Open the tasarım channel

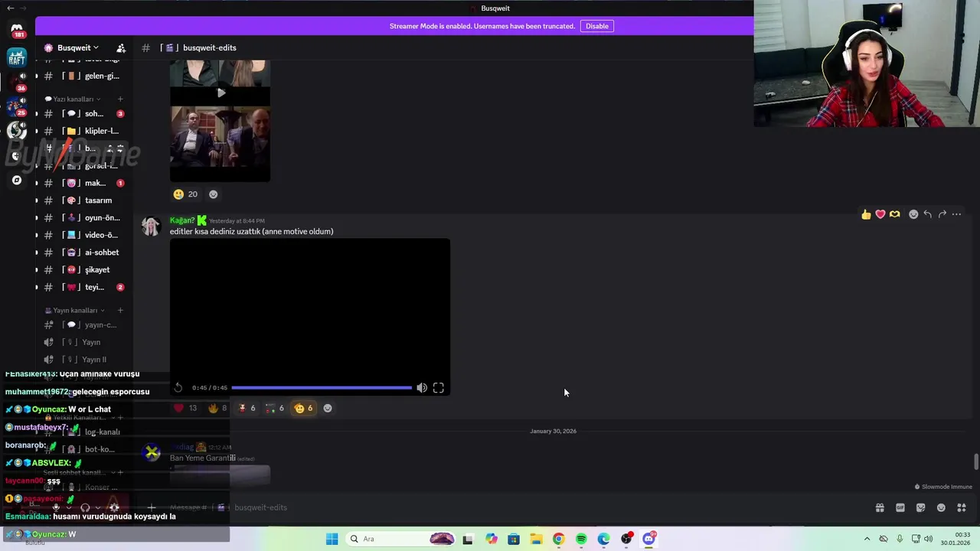click(83, 201)
